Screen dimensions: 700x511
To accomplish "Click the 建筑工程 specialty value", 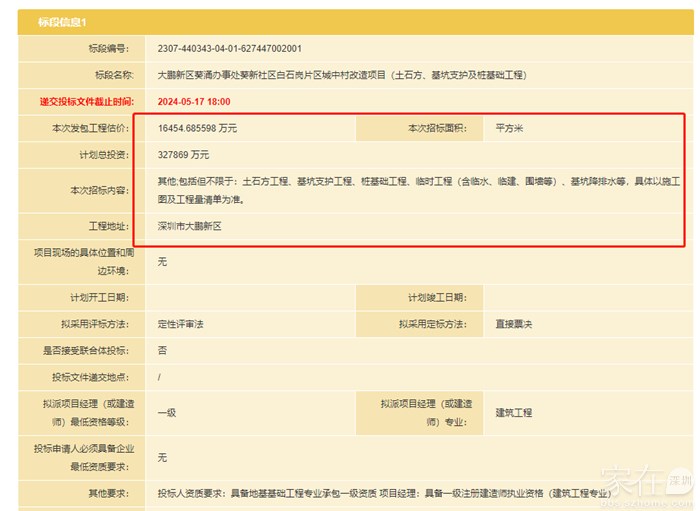I will pyautogui.click(x=514, y=412).
